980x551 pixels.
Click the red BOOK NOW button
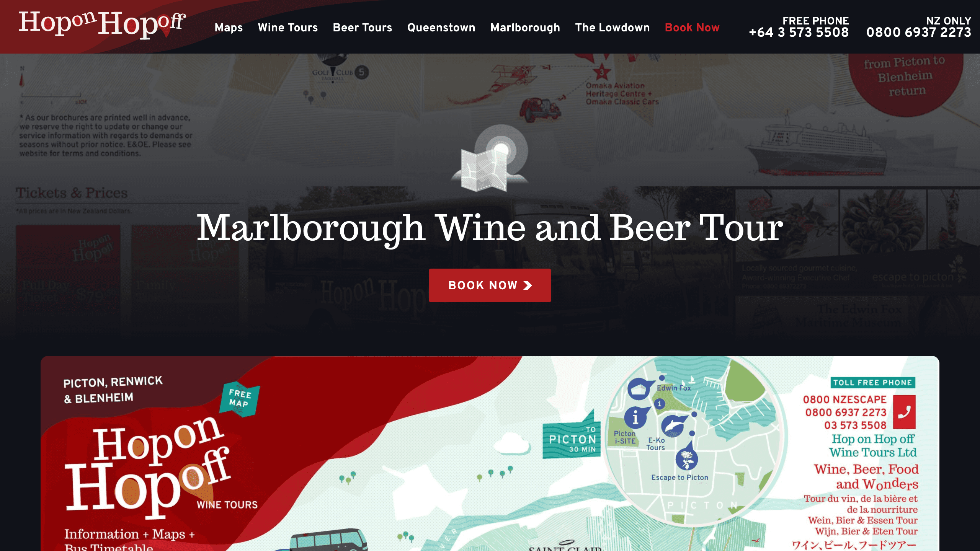(490, 285)
